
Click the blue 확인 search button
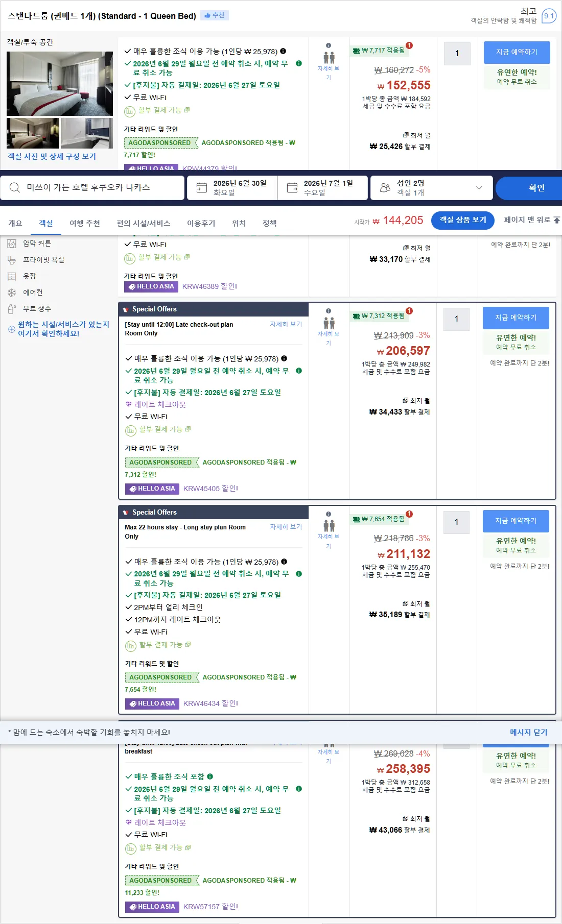[x=529, y=188]
